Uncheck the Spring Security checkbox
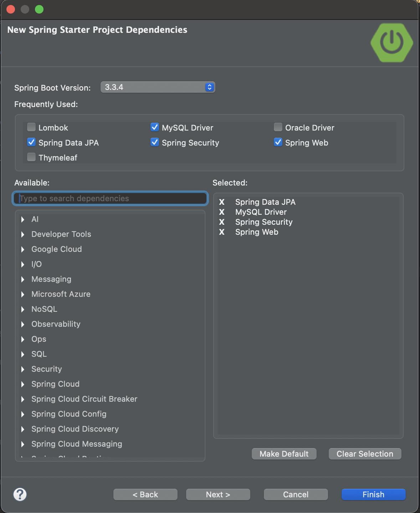The width and height of the screenshot is (420, 513). 155,142
